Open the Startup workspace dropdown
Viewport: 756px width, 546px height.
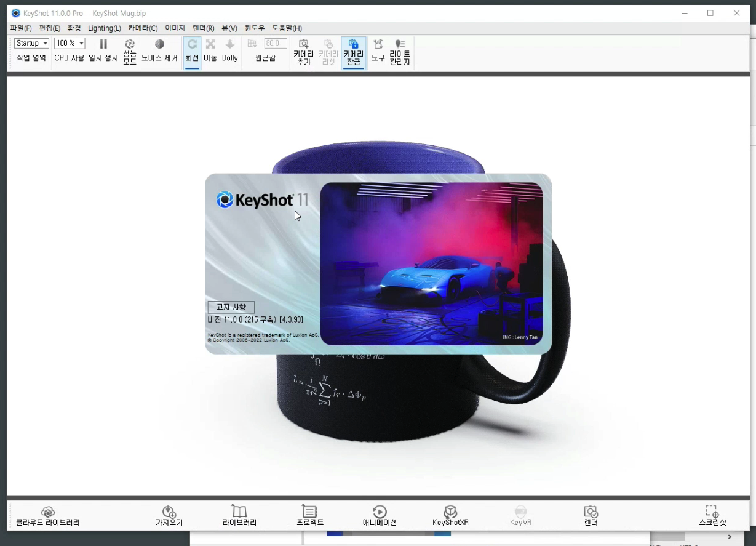tap(31, 42)
